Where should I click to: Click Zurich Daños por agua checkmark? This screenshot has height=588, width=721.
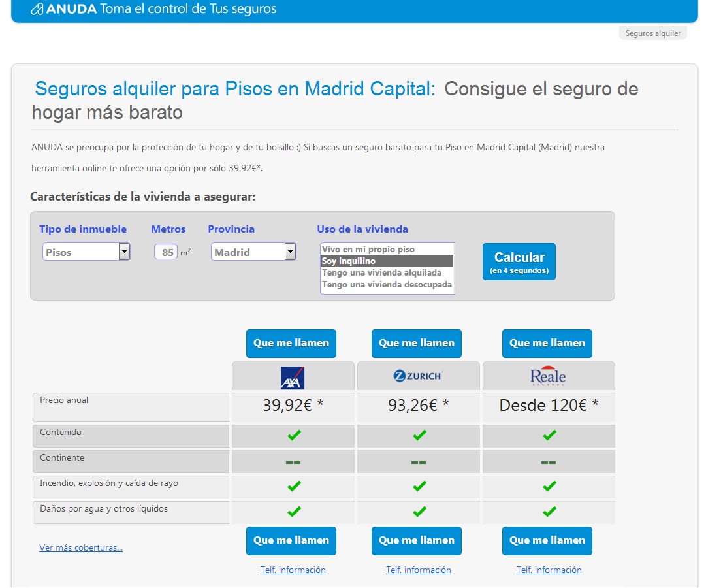pos(419,511)
